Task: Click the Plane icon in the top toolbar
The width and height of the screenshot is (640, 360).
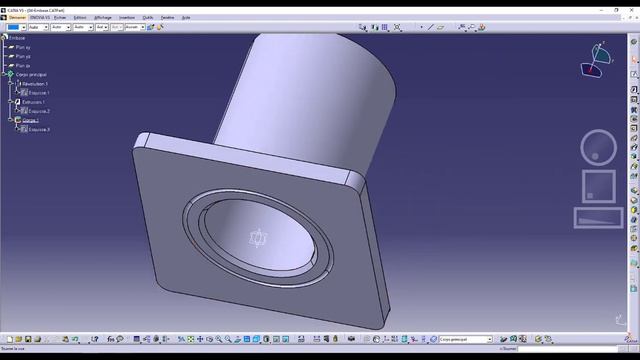Action: [x=440, y=27]
